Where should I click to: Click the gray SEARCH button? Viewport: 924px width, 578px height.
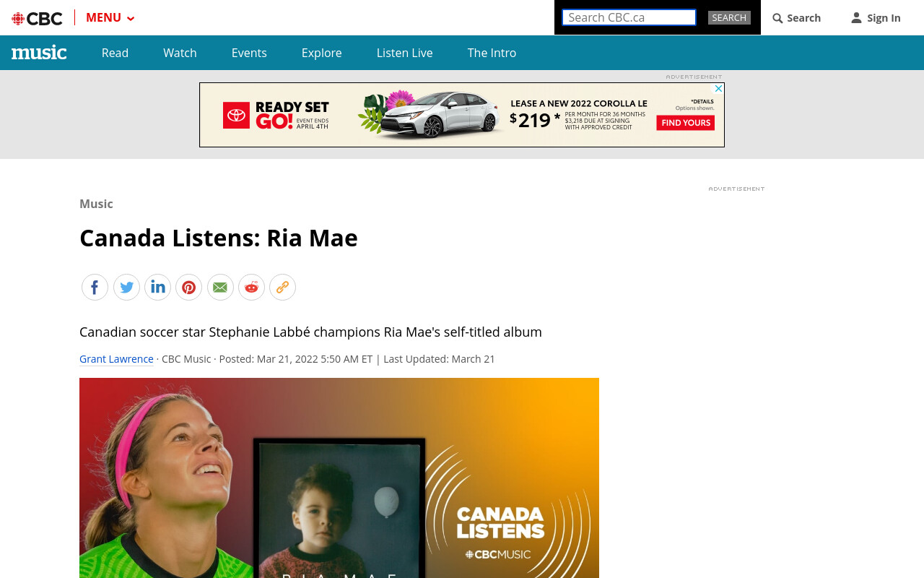(729, 17)
